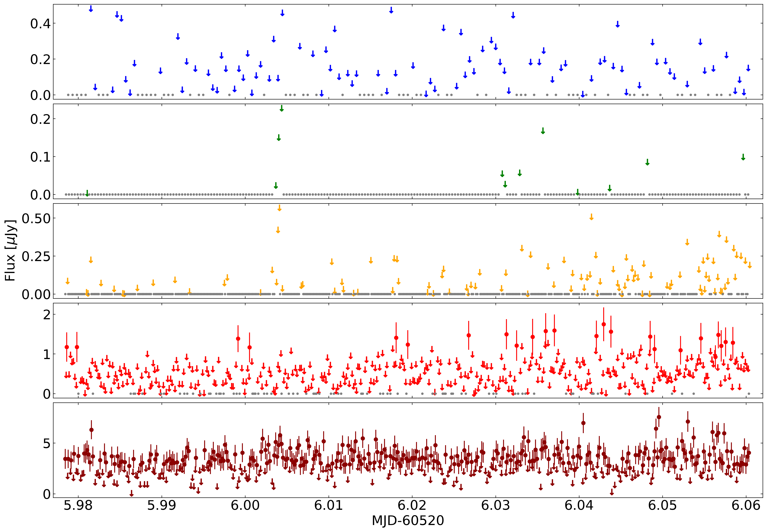This screenshot has width=767, height=532.
Task: Click the 2 tick label in red panel
Action: 47,314
